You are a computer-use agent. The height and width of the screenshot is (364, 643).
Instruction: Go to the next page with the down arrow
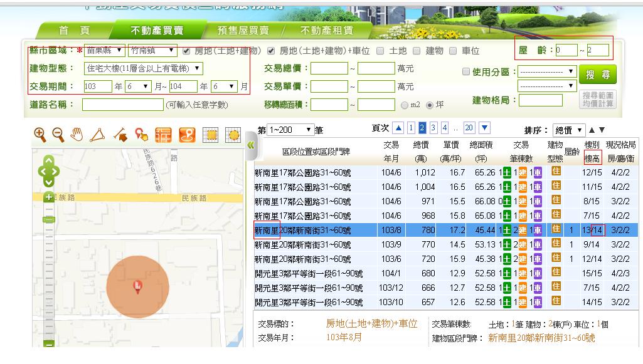484,128
